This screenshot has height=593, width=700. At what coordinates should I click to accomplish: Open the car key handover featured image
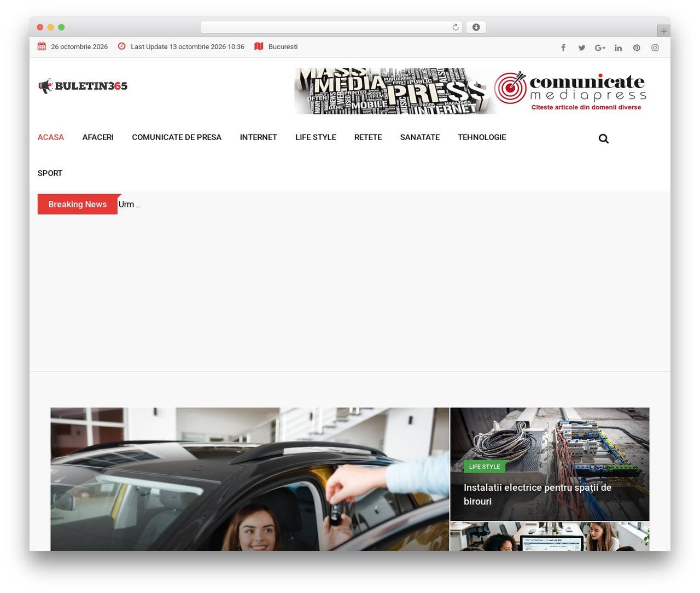click(250, 479)
